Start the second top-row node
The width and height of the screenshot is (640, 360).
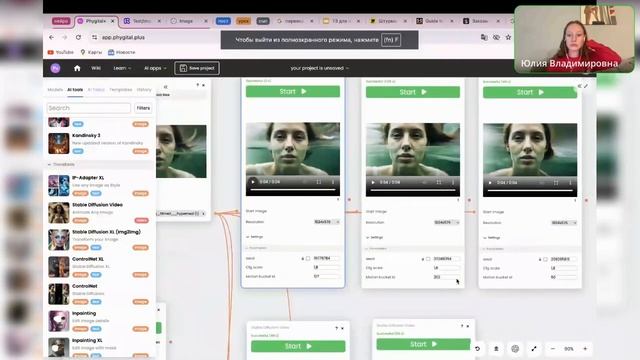413,92
